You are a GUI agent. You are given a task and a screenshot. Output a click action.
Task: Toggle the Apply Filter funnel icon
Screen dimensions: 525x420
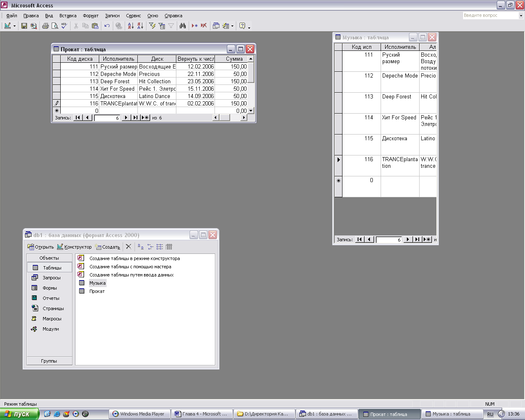point(171,26)
